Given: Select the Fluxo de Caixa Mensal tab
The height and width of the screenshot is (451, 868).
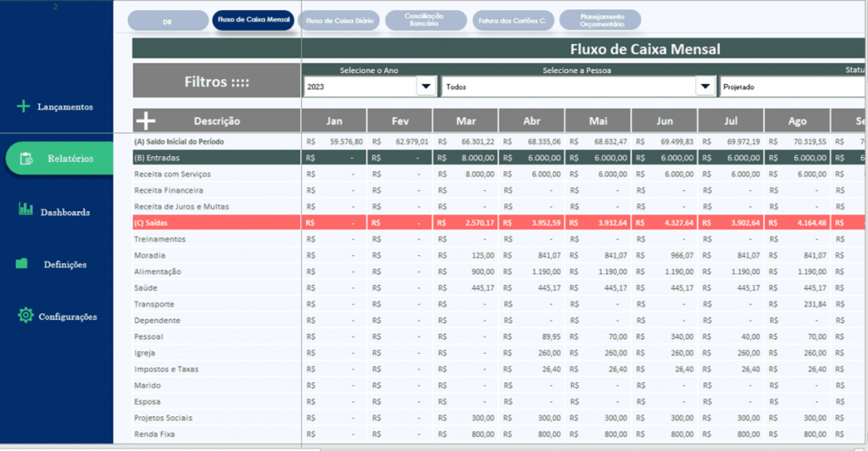Looking at the screenshot, I should tap(253, 19).
